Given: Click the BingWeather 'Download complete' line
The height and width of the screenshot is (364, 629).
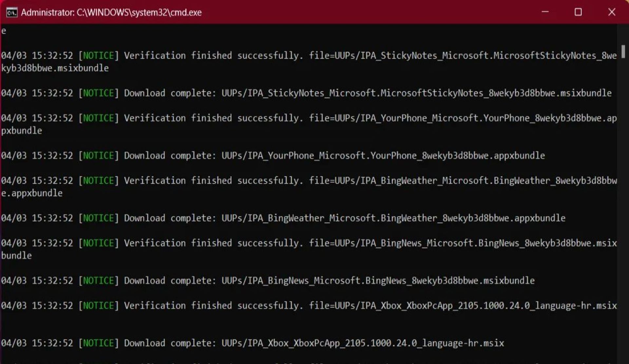Looking at the screenshot, I should [283, 218].
